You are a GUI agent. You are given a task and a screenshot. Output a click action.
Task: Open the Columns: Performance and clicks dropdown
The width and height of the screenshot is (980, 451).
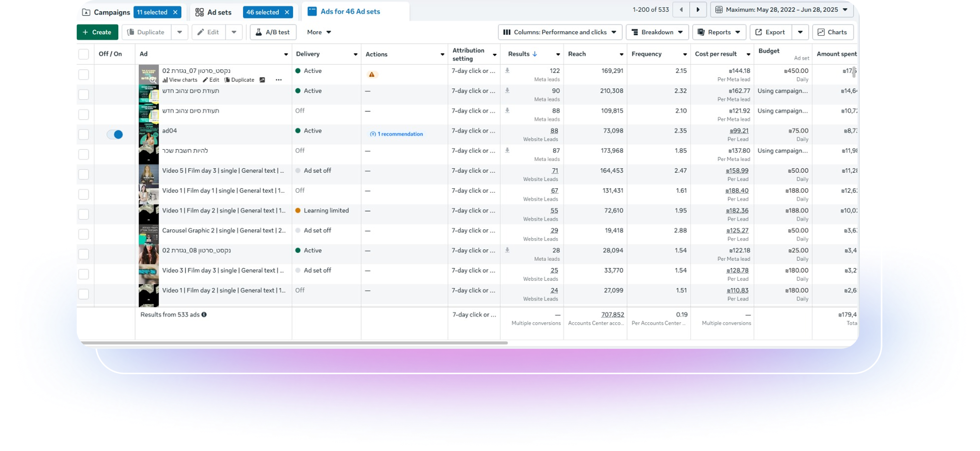(560, 32)
